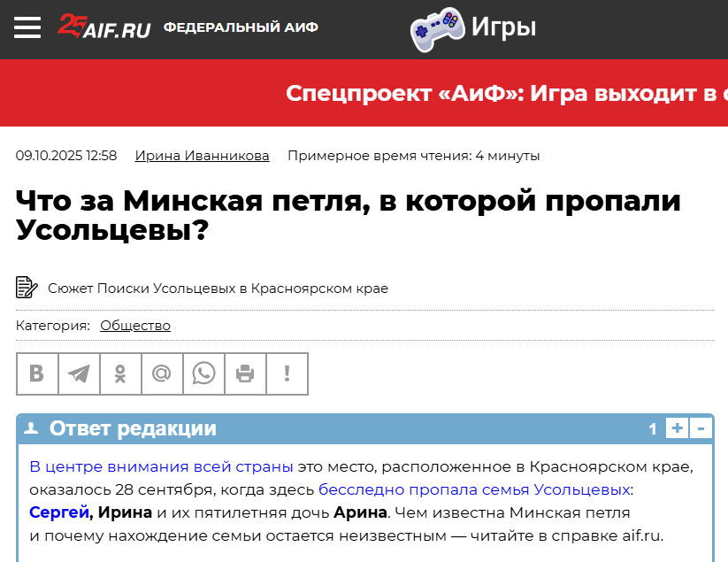Open Федеральный АиФ region selector
Viewport: 728px width, 562px height.
point(241,27)
